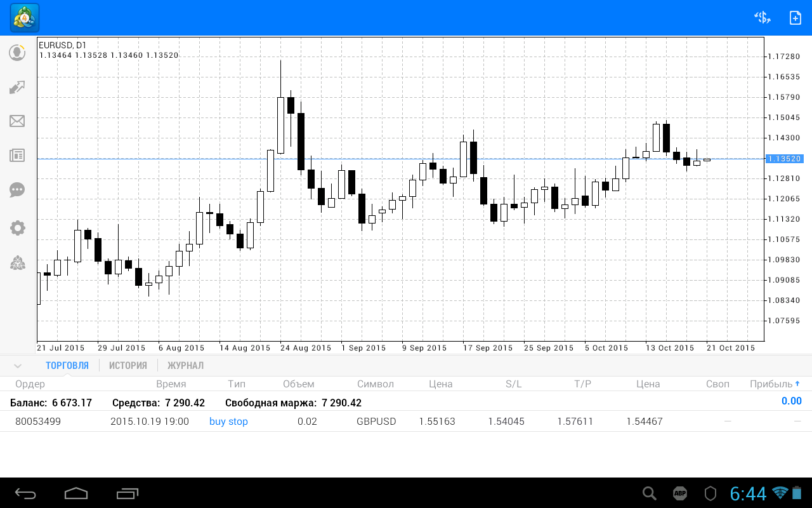812x508 pixels.
Task: Select order number 80053499
Action: point(38,422)
